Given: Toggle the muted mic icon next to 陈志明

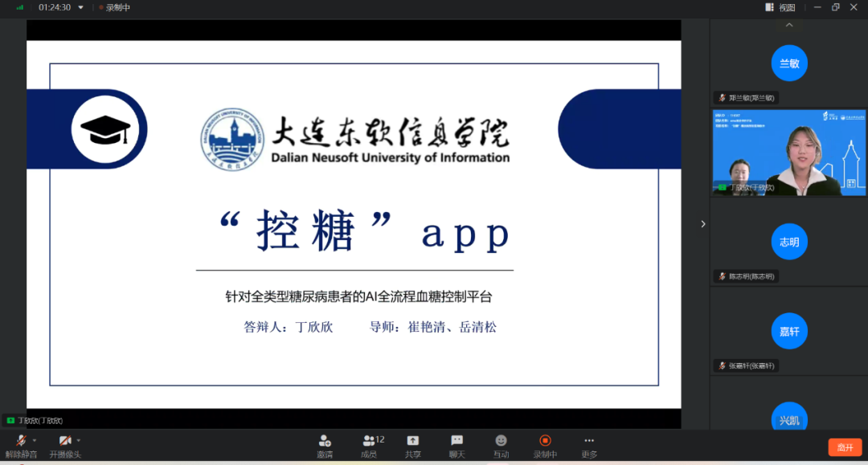Looking at the screenshot, I should point(721,275).
